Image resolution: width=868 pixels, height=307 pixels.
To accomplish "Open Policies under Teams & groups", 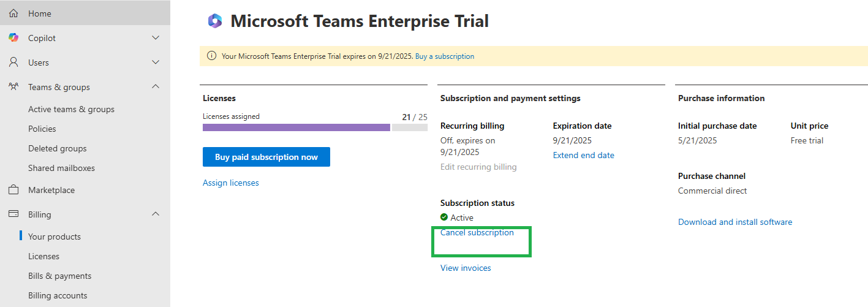I will coord(42,129).
